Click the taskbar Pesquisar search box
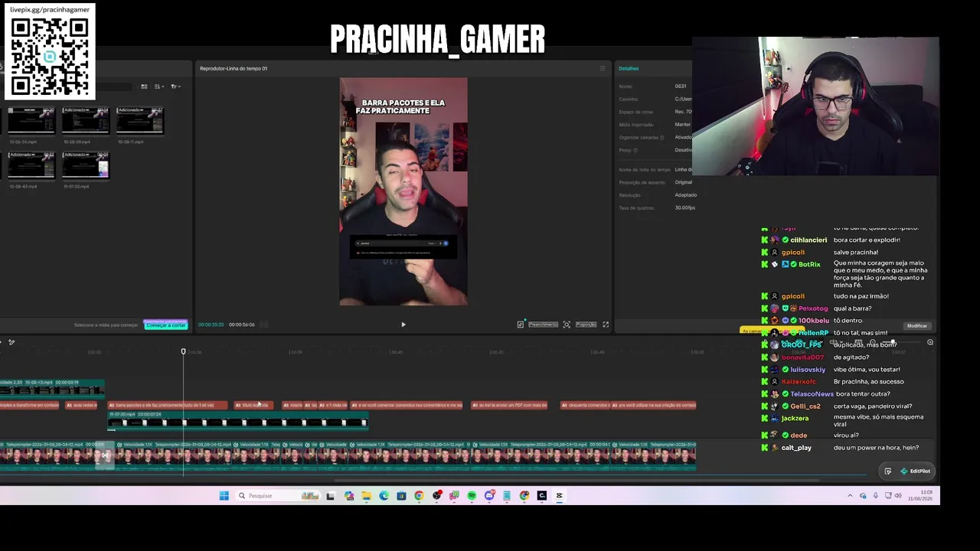 click(x=277, y=496)
